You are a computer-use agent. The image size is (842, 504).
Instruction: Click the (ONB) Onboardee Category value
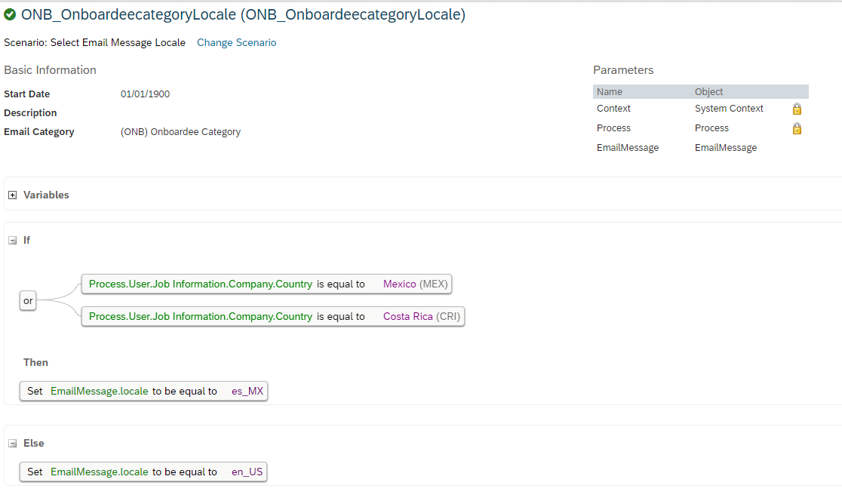[x=180, y=131]
